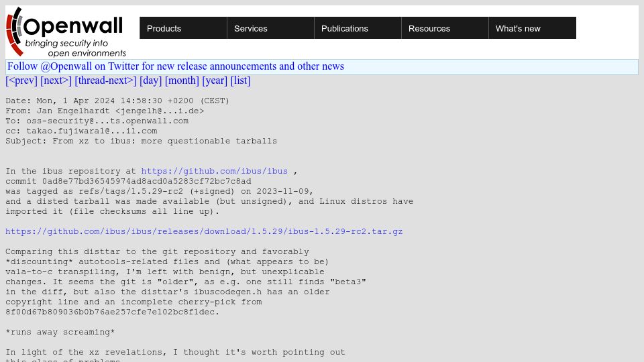The width and height of the screenshot is (644, 362).
Task: Open the [list] index link
Action: 240,80
